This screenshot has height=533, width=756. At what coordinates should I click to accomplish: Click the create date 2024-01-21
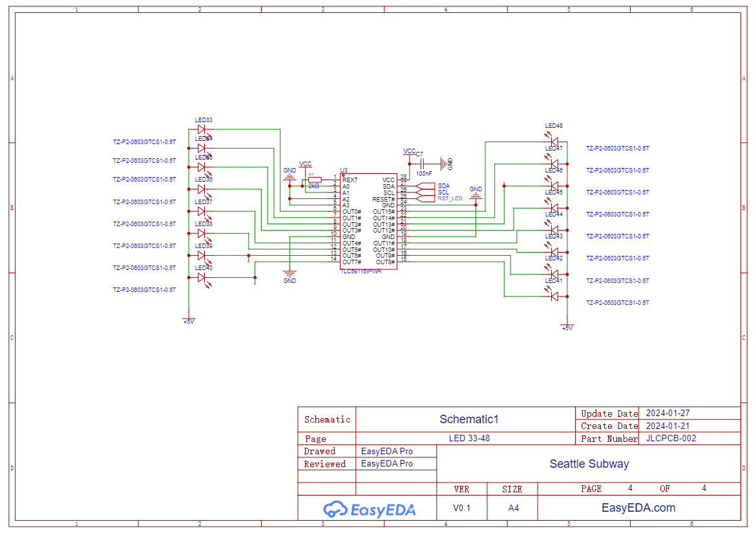point(667,426)
